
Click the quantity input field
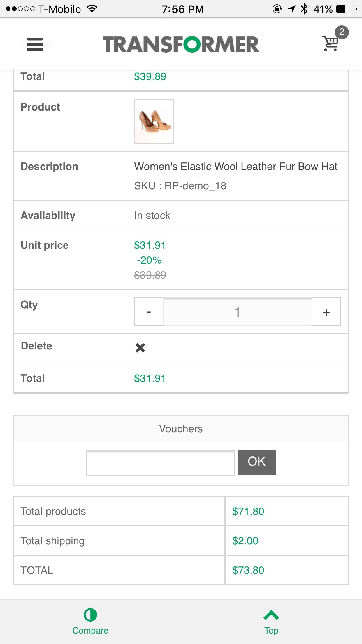[238, 312]
